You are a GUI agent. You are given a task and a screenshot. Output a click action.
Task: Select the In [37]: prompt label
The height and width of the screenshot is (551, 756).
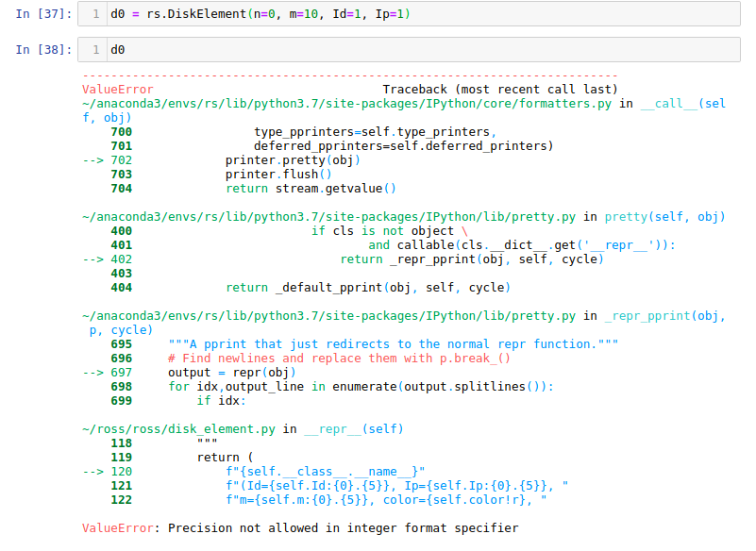pos(43,14)
